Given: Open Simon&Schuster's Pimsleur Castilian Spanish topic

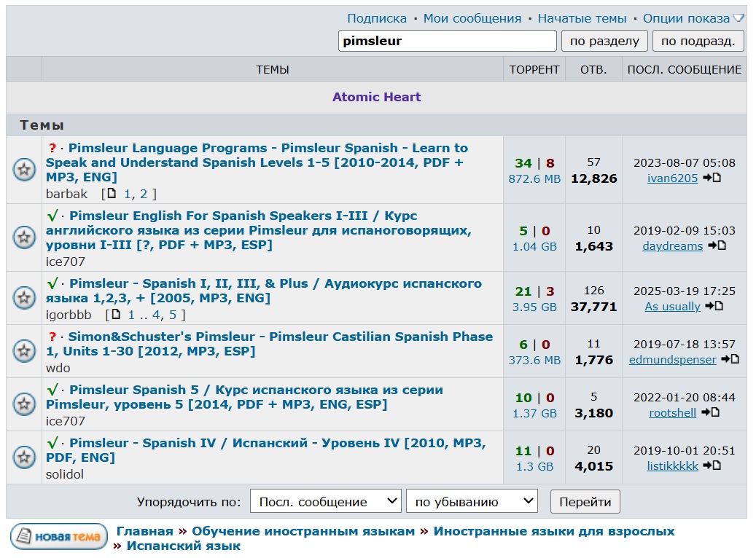Looking at the screenshot, I should (x=270, y=344).
